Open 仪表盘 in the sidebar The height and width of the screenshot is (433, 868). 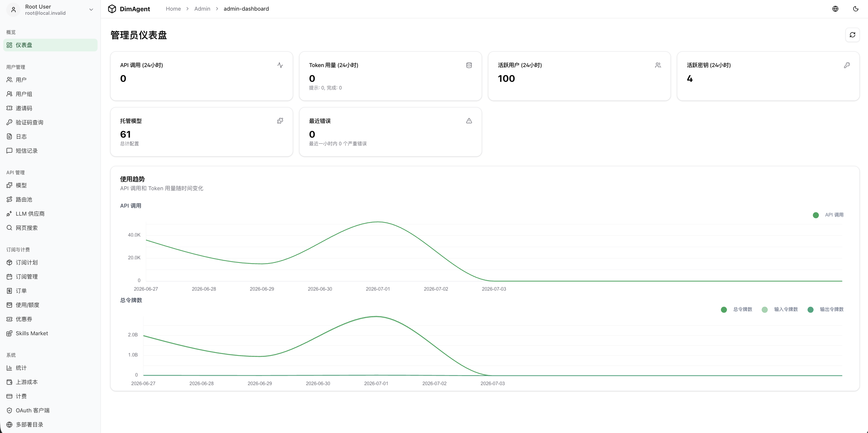50,45
